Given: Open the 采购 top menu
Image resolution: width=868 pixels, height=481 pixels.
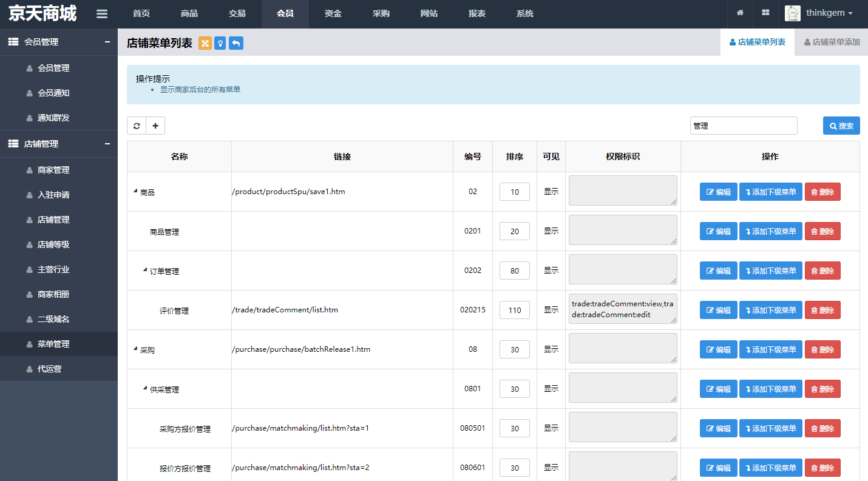Looking at the screenshot, I should pyautogui.click(x=381, y=13).
